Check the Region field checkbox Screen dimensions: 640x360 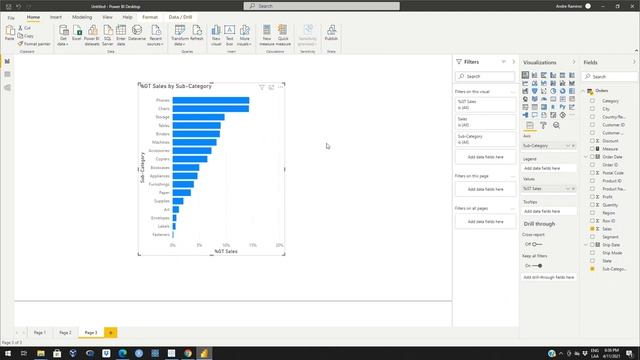coord(592,213)
